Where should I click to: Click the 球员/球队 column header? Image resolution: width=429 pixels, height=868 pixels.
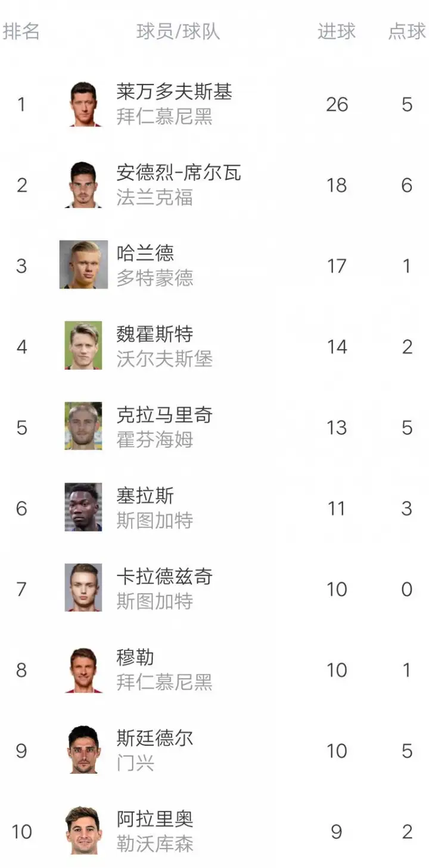point(178,32)
